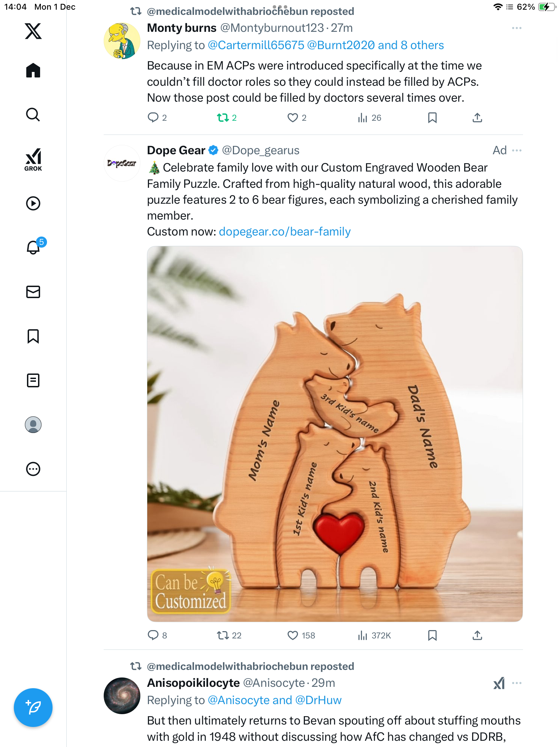Undo repost on Monty burns' reply
Screen dimensions: 560x747
coord(223,118)
